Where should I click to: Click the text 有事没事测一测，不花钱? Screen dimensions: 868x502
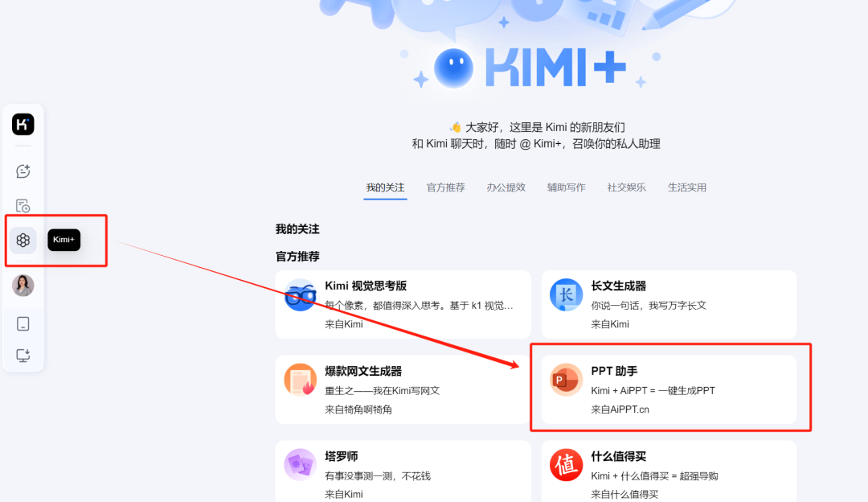coord(378,476)
